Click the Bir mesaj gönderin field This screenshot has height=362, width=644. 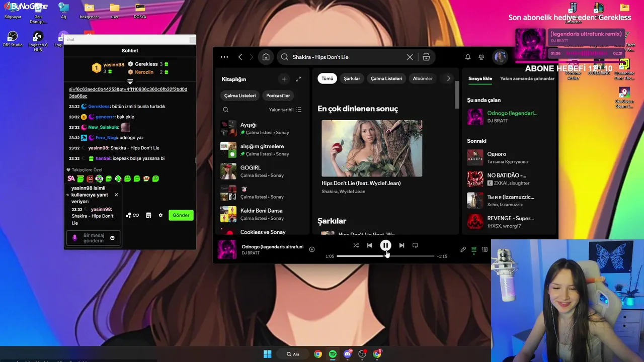tap(94, 238)
